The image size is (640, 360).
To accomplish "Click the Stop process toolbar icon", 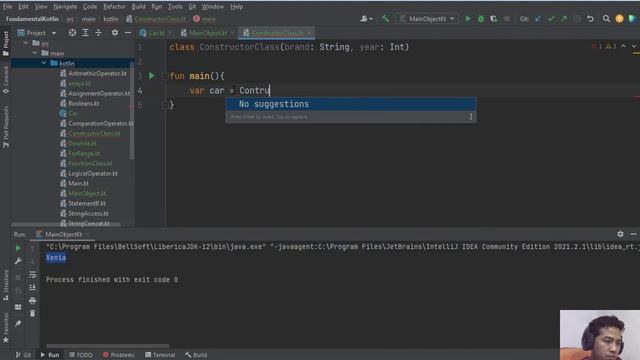I will click(507, 19).
